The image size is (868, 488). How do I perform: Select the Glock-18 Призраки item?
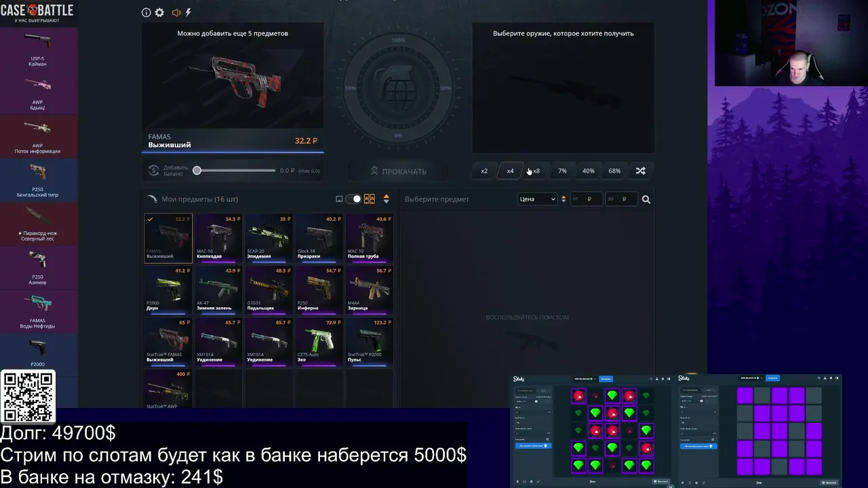pyautogui.click(x=319, y=239)
